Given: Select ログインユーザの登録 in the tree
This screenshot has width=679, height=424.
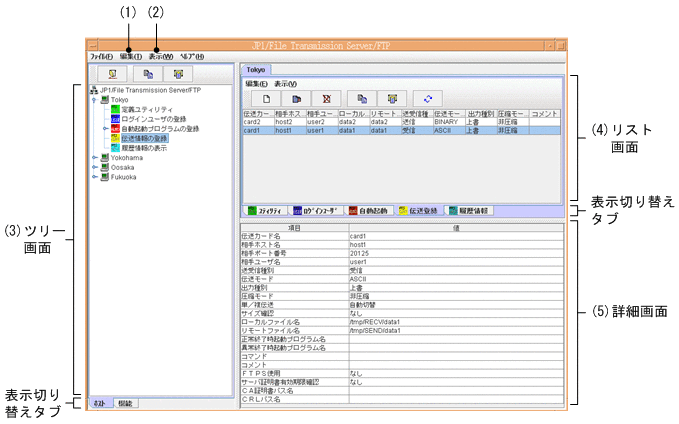Looking at the screenshot, I should (156, 119).
